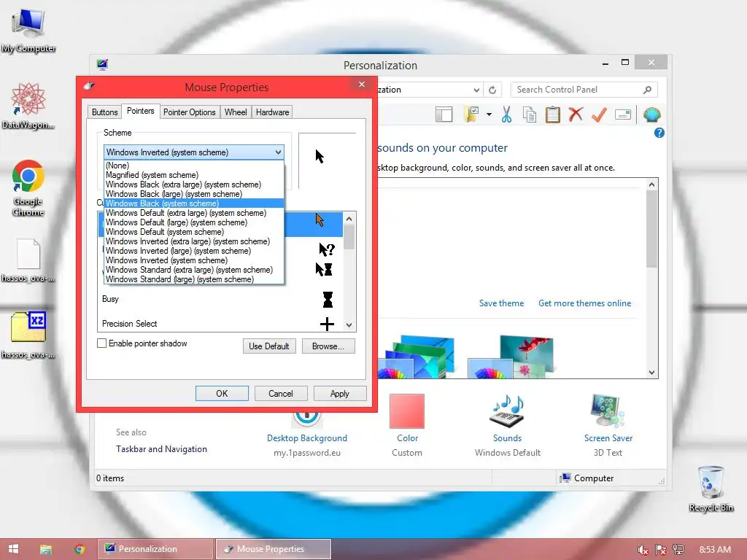The height and width of the screenshot is (560, 747).
Task: Choose Windows Black (large) scheme
Action: click(194, 194)
